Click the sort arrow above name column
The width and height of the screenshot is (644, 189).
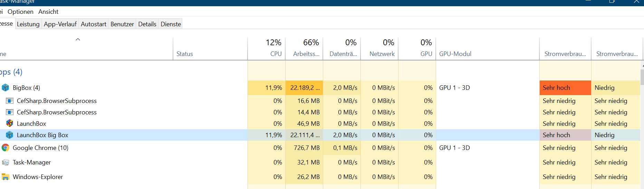(78, 39)
